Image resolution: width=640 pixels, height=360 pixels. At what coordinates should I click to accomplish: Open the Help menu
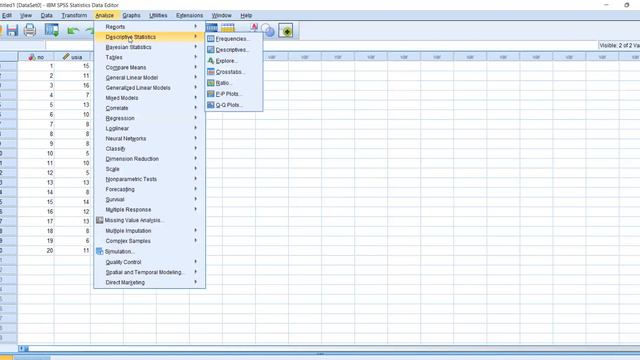coord(246,16)
